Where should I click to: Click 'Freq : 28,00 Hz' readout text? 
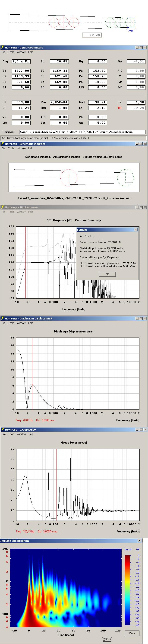tap(24, 420)
